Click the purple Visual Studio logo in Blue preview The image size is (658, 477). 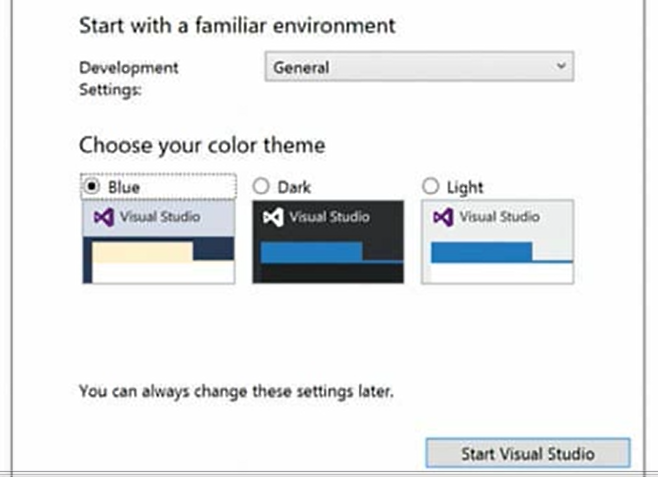tap(104, 217)
